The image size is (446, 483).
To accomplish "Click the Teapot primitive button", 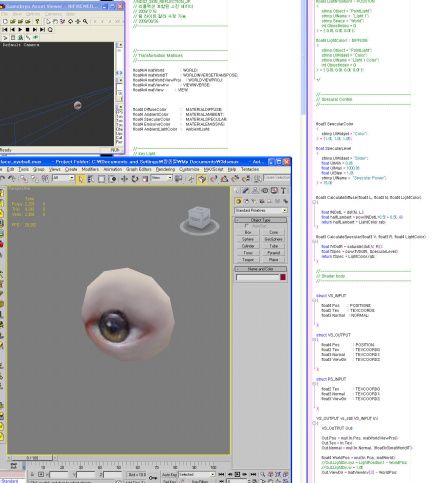I will tap(248, 259).
